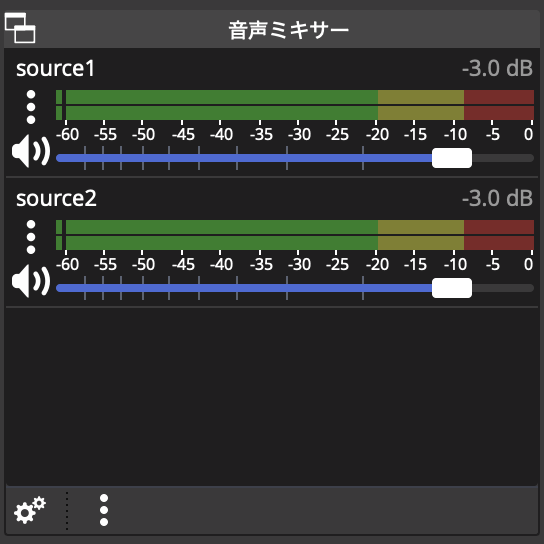Click source2's level meter yellow zone

pos(421,235)
